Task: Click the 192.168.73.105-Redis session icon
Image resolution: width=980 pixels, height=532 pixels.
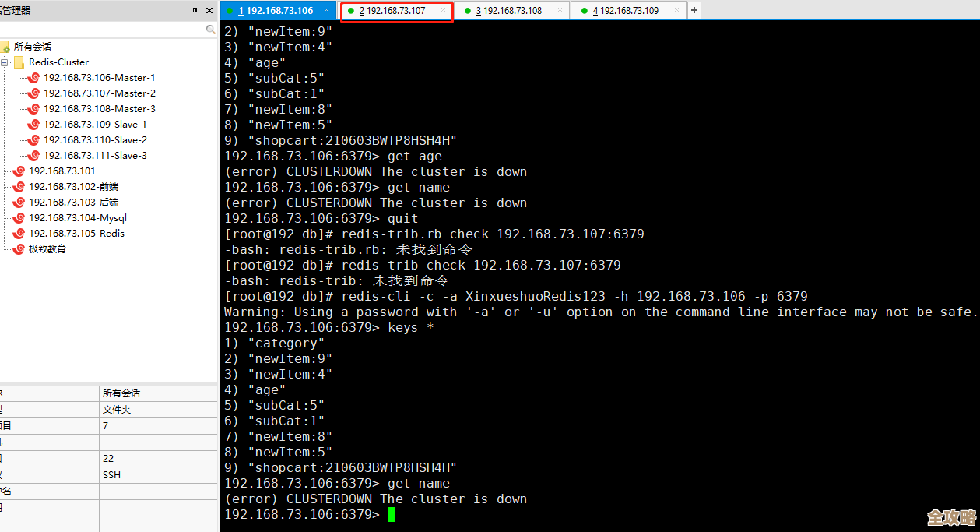Action: click(19, 234)
